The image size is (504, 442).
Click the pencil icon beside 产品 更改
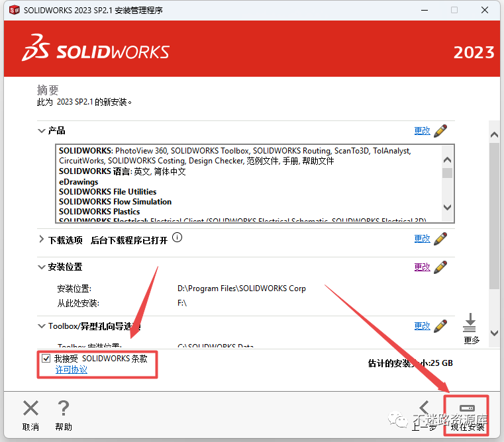[x=440, y=131]
